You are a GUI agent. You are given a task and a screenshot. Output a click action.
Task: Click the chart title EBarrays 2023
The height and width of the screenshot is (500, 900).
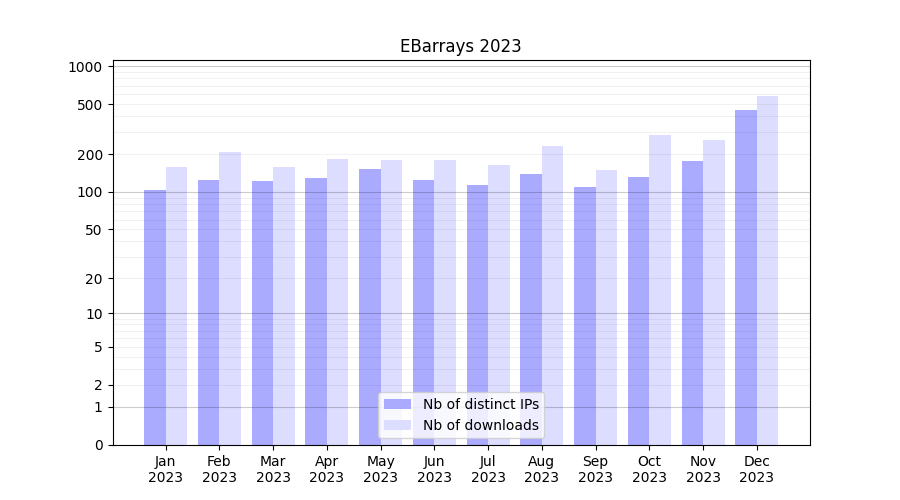(x=460, y=46)
